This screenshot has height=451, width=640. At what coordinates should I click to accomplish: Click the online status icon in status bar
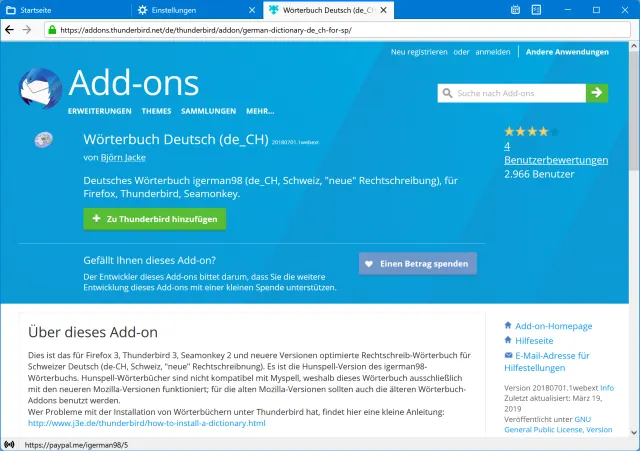(9, 444)
